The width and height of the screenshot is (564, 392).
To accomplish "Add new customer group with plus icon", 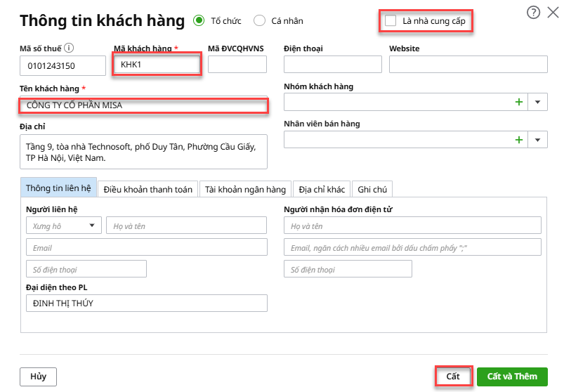I will pos(519,102).
